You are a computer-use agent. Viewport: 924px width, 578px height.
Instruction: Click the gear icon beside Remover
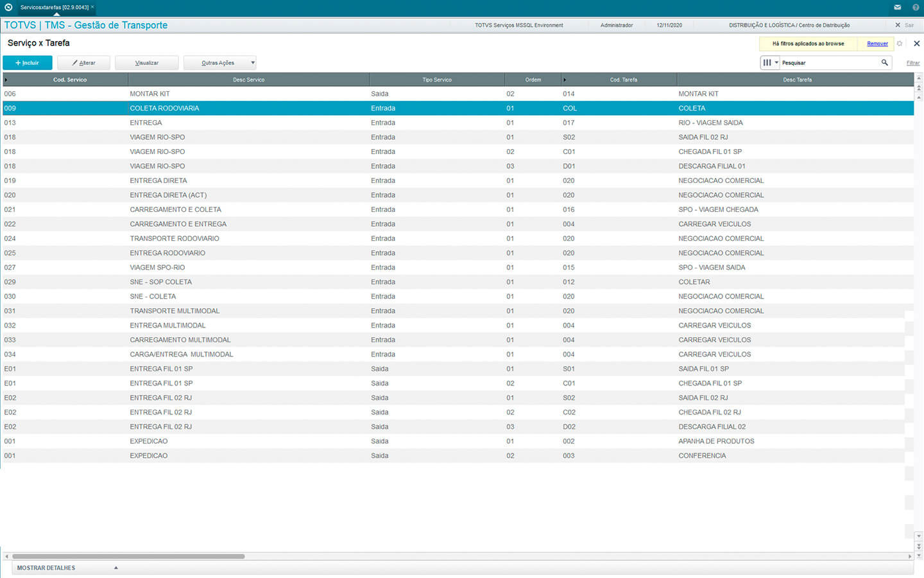[x=900, y=44]
